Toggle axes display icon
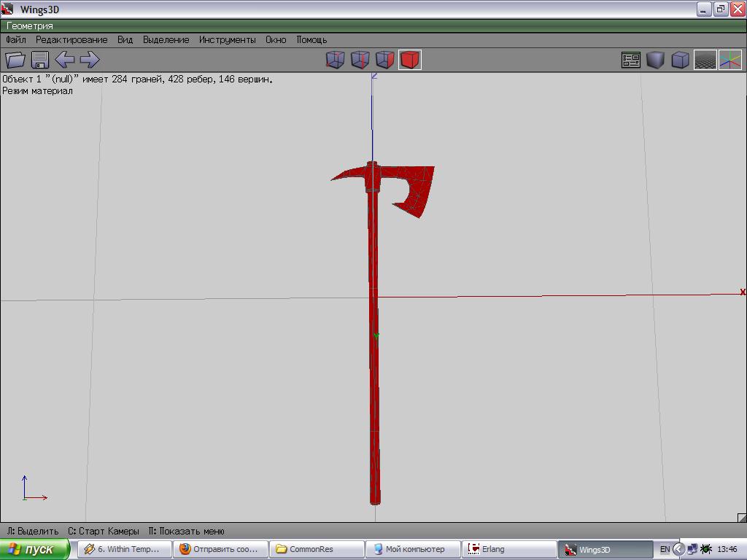 (729, 60)
